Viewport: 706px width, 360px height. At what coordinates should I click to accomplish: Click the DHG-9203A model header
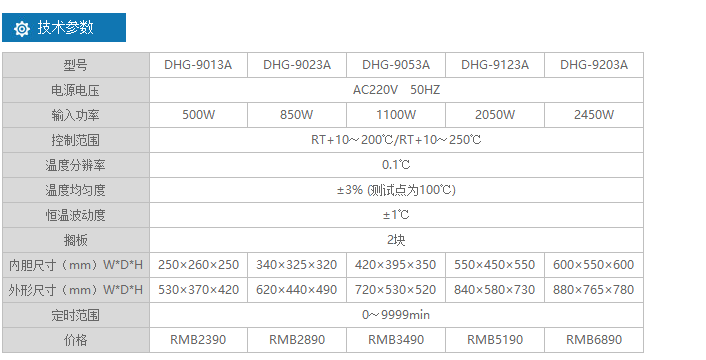pyautogui.click(x=594, y=65)
